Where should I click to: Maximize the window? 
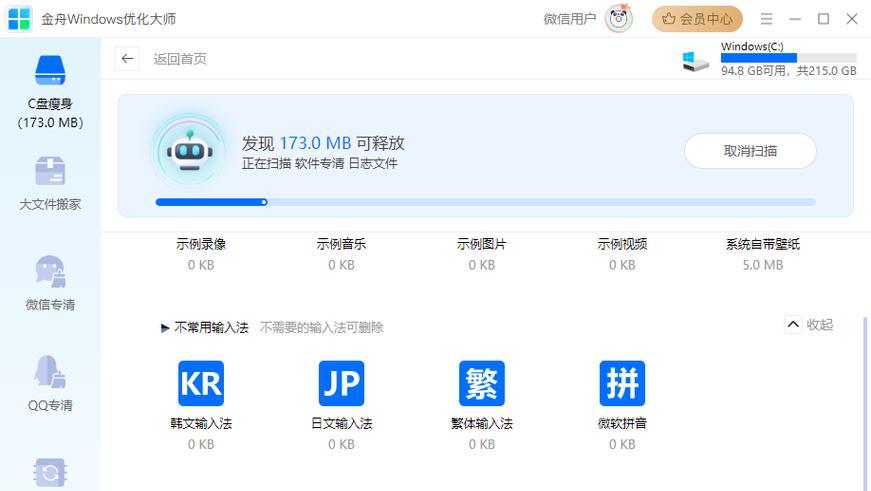[823, 19]
